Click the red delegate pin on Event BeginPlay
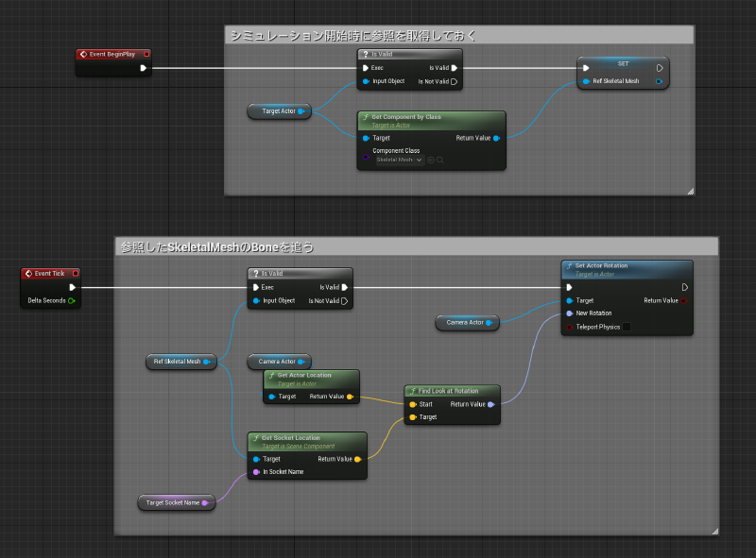Screen dimensions: 756x558 [x=146, y=55]
